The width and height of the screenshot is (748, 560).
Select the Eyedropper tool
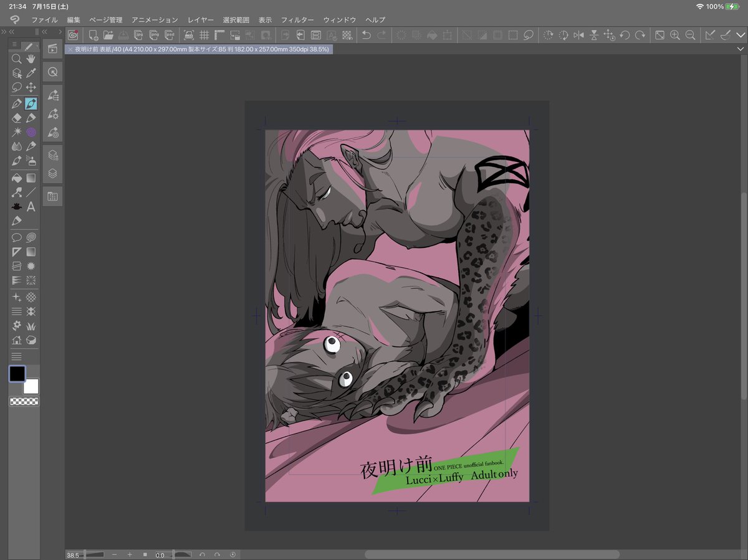pos(31,74)
